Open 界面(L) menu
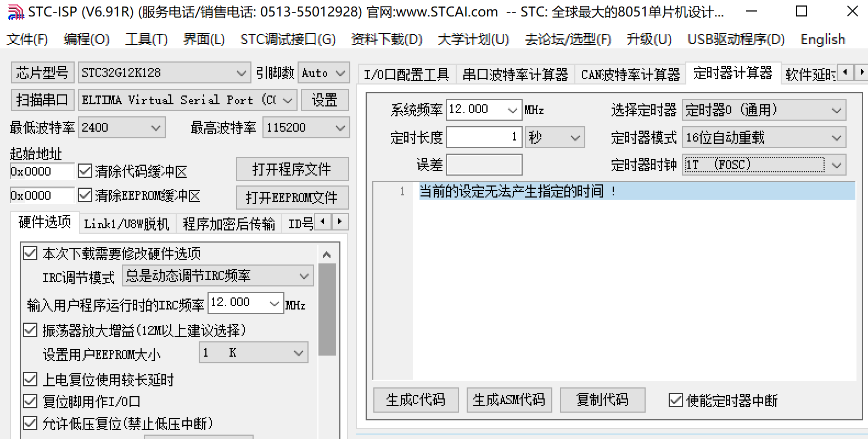Image resolution: width=868 pixels, height=439 pixels. (204, 39)
